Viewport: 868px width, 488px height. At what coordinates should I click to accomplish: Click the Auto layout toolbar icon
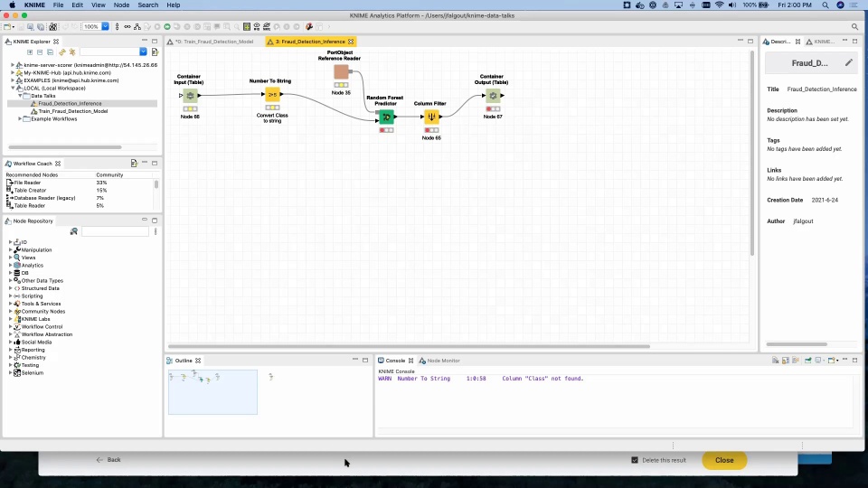(137, 26)
